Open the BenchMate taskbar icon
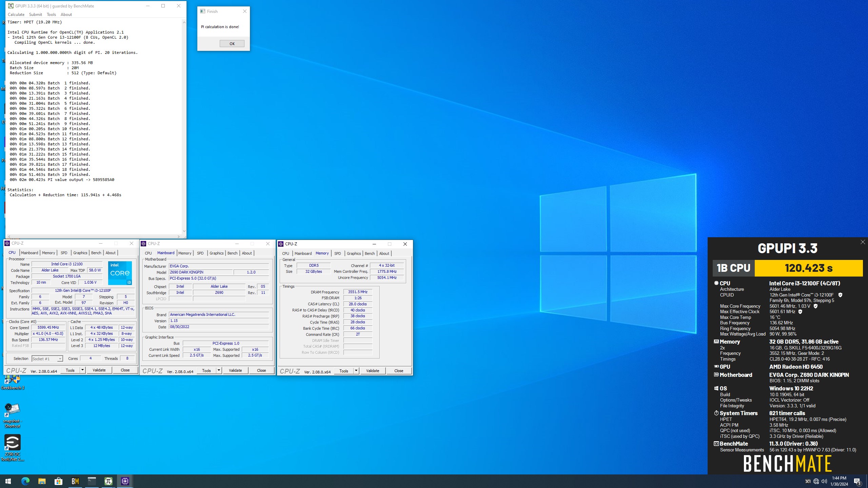Image resolution: width=868 pixels, height=488 pixels. 75,481
